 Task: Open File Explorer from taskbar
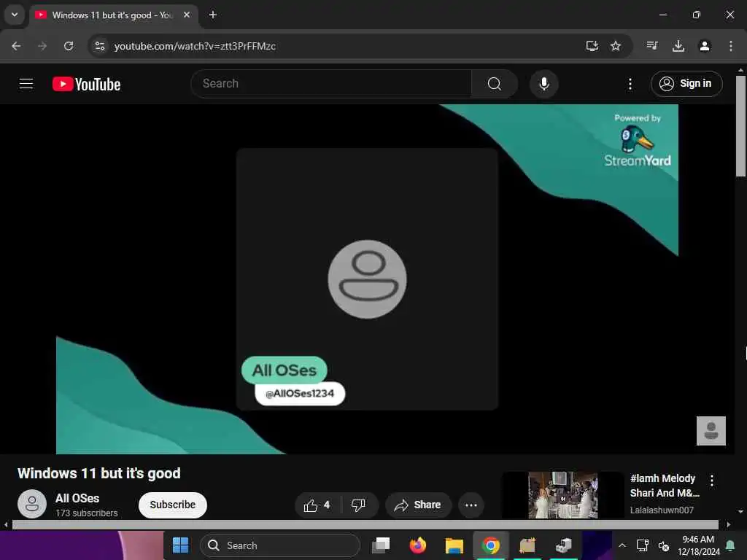(454, 545)
